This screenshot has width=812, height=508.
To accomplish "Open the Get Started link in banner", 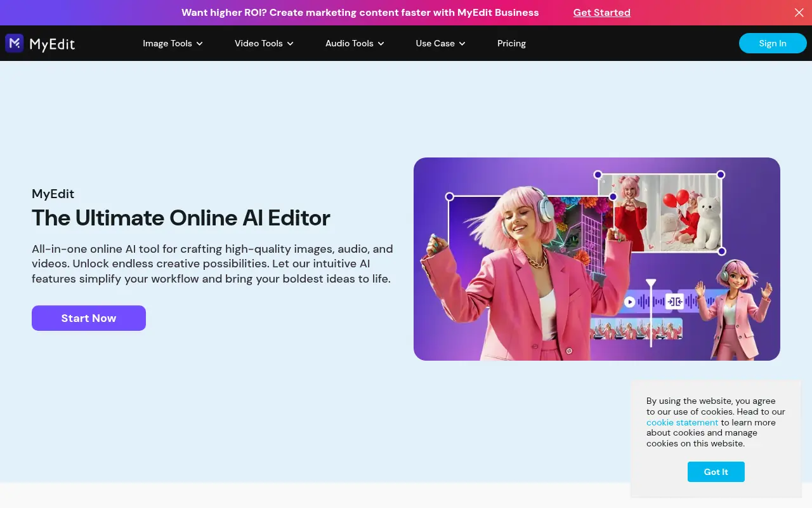I will pyautogui.click(x=602, y=13).
